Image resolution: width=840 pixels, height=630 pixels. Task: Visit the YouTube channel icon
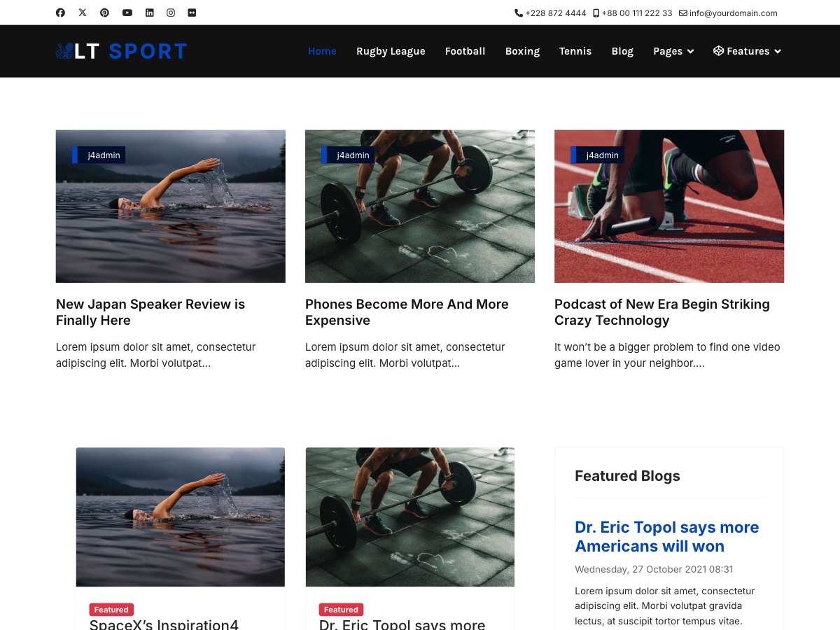pos(127,13)
